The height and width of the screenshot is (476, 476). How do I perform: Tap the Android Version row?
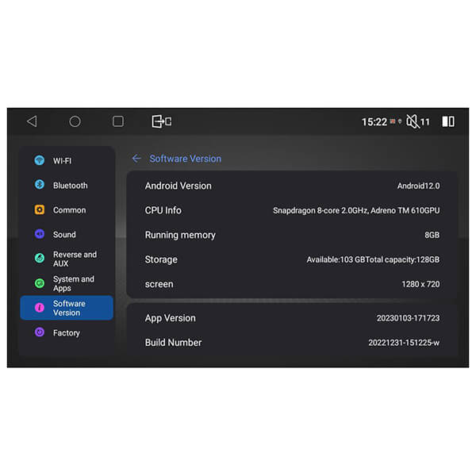(x=292, y=186)
